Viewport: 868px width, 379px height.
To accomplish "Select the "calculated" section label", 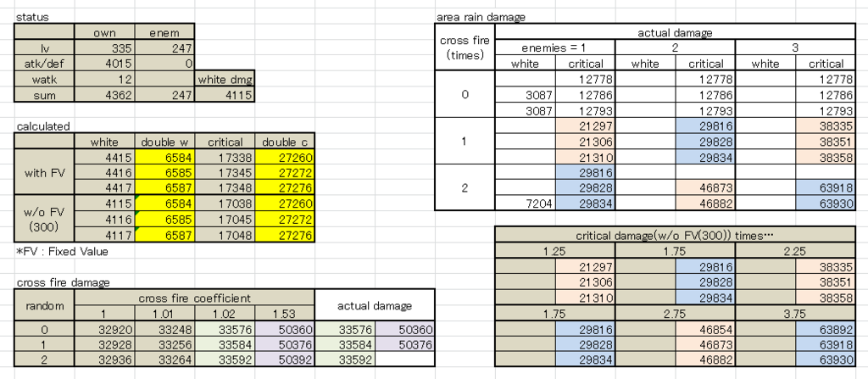I will [x=44, y=126].
